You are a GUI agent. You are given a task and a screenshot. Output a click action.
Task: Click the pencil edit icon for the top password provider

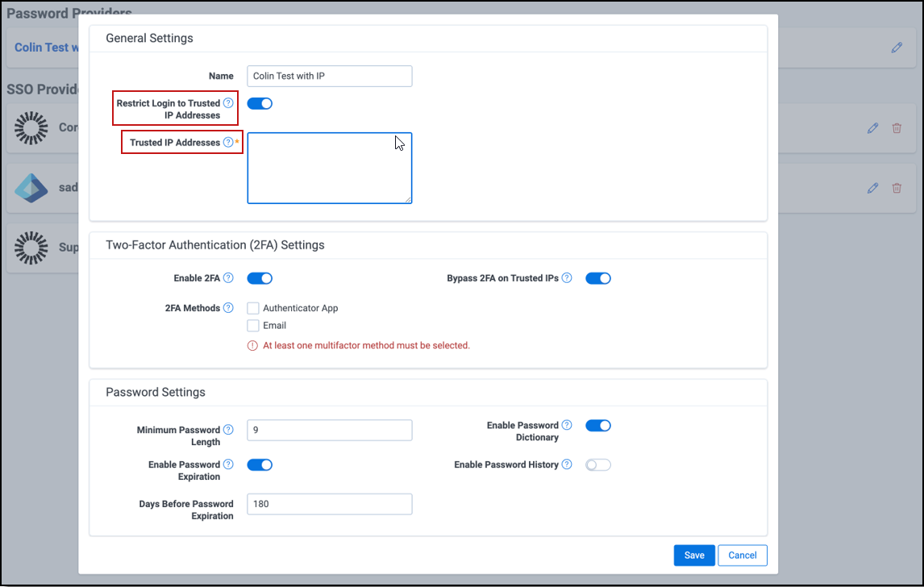[897, 48]
